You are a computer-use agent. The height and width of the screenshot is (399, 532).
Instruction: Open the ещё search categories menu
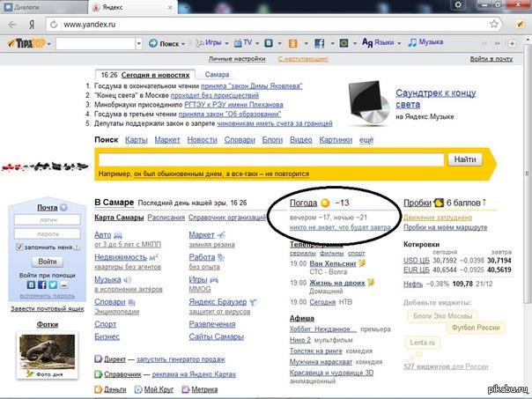click(366, 140)
